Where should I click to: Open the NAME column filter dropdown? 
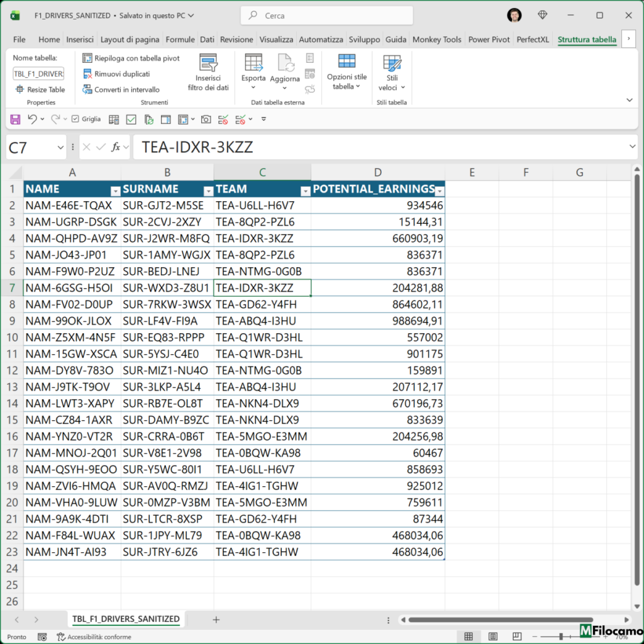[116, 191]
